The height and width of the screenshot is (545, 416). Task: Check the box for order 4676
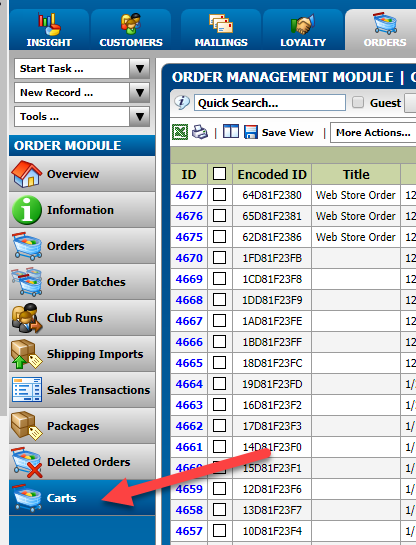[x=219, y=216]
